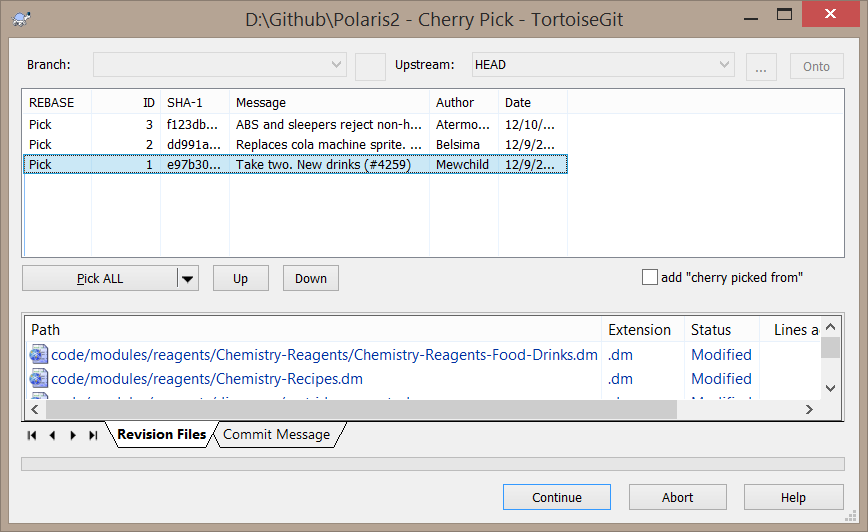Viewport: 868px width, 532px height.
Task: Click SHA-1 cell dd991a...
Action: 194,144
